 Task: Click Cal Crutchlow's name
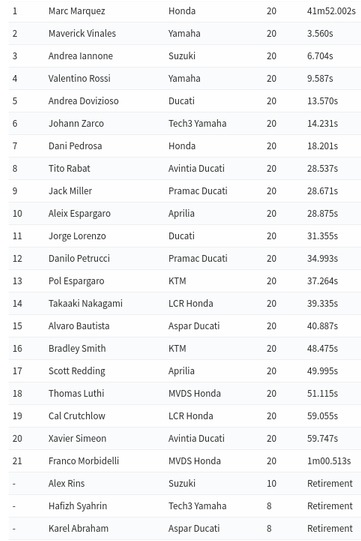tap(77, 416)
